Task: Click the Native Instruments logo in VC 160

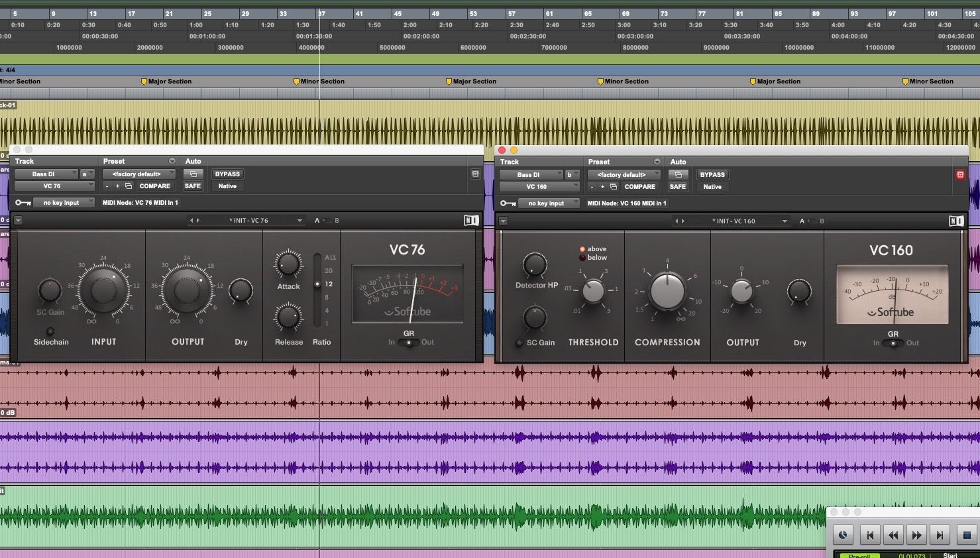Action: (x=956, y=221)
